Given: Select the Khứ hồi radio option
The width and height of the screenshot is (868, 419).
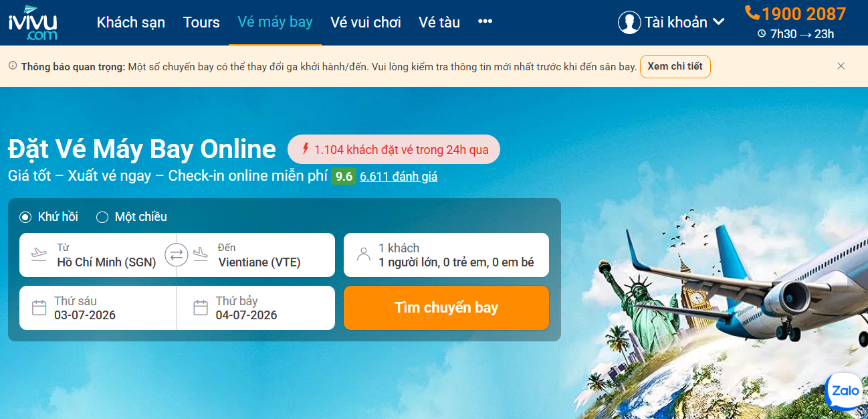Looking at the screenshot, I should pyautogui.click(x=25, y=217).
